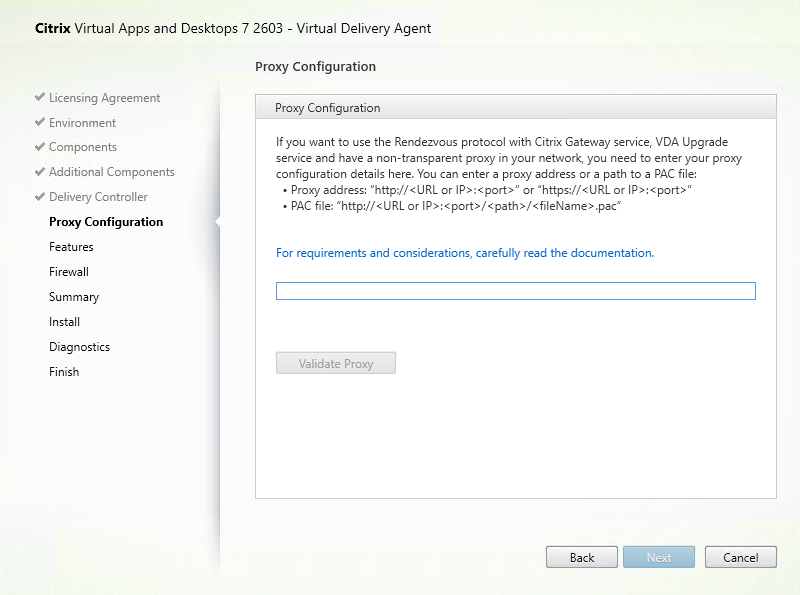Select the Proxy Configuration step
800x595 pixels.
click(x=106, y=222)
